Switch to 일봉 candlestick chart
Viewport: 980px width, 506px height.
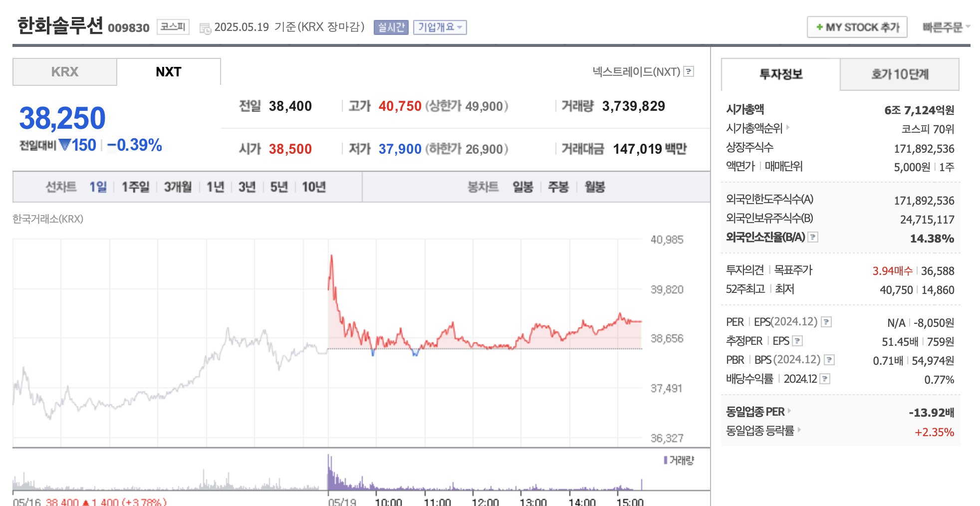(523, 187)
